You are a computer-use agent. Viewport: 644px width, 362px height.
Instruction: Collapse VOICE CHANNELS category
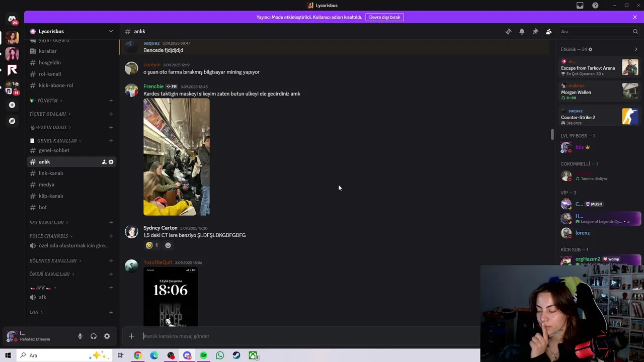(51, 236)
